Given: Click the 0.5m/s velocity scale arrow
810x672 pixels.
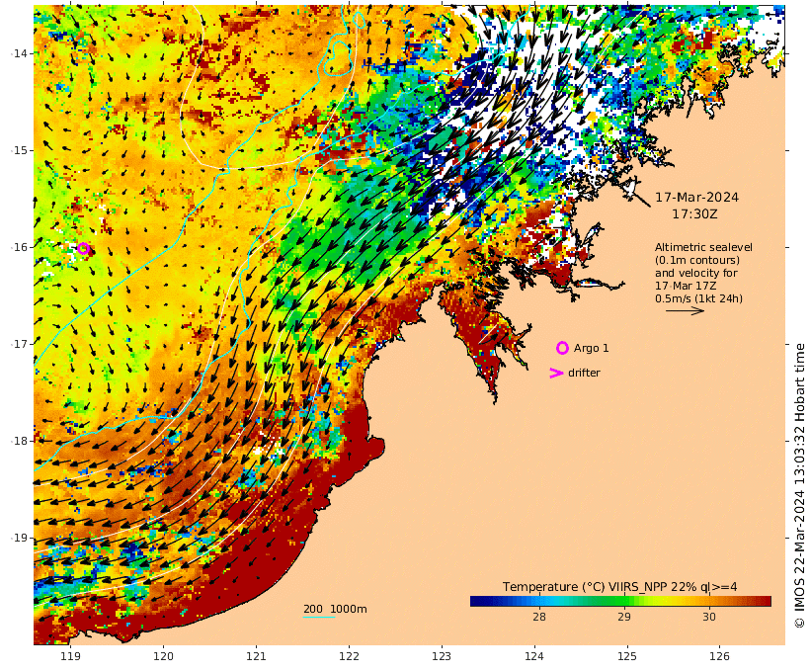Looking at the screenshot, I should 685,310.
